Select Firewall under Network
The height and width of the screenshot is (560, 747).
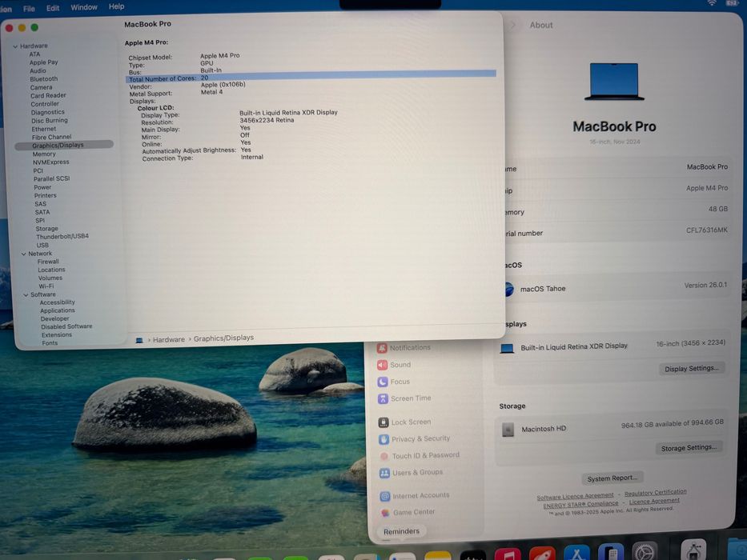tap(48, 262)
